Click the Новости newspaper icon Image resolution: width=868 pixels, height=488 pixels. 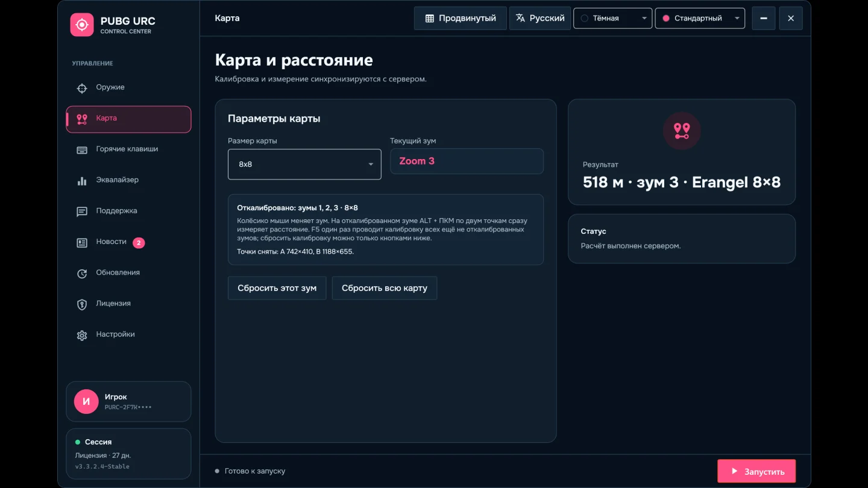point(82,243)
